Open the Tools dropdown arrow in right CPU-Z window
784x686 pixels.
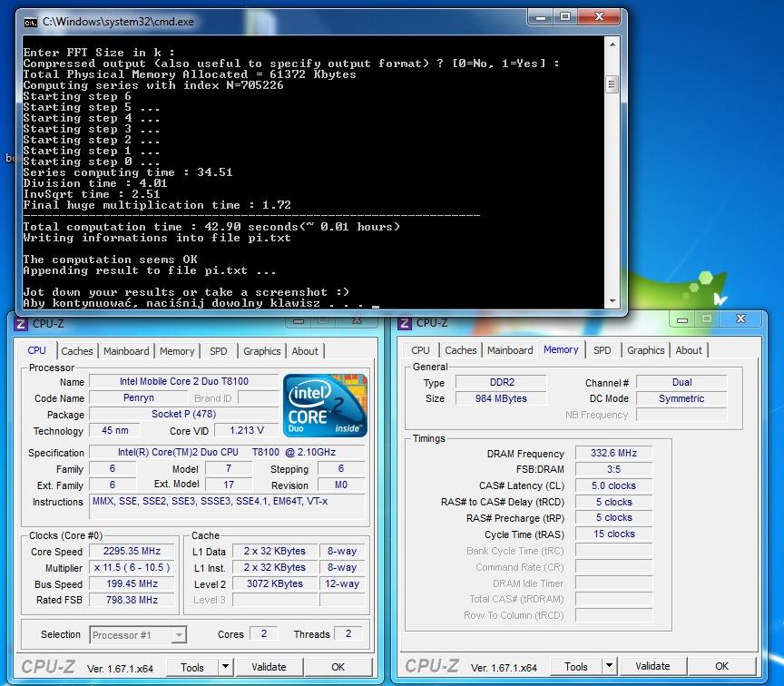tap(609, 665)
